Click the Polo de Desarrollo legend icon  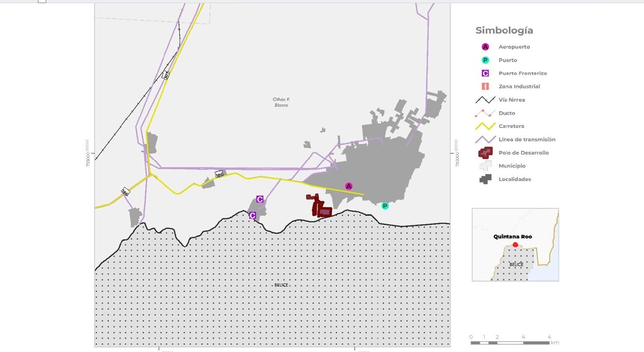coord(485,153)
